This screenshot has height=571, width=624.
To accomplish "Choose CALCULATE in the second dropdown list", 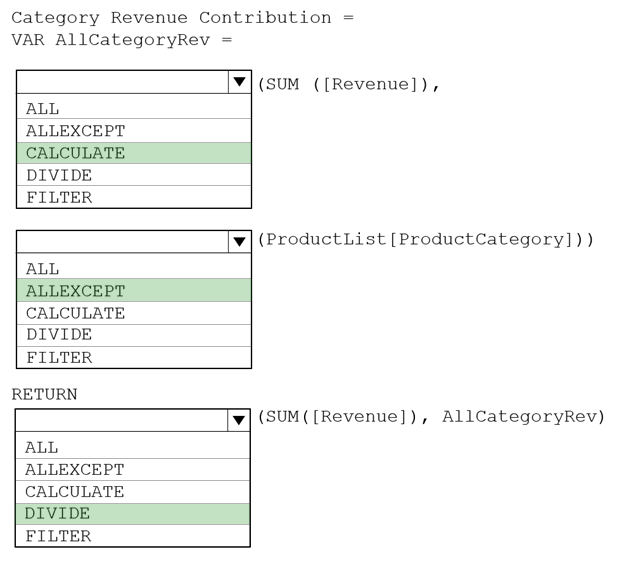I will pyautogui.click(x=134, y=313).
